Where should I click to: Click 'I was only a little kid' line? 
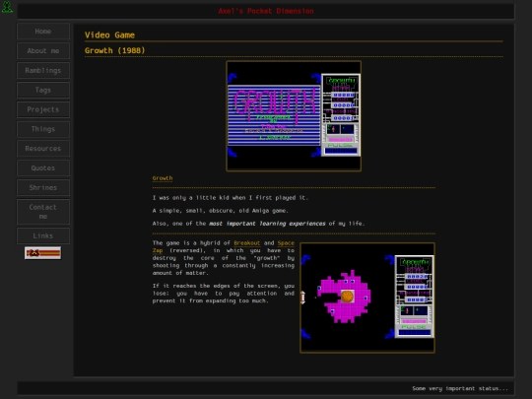(x=231, y=198)
